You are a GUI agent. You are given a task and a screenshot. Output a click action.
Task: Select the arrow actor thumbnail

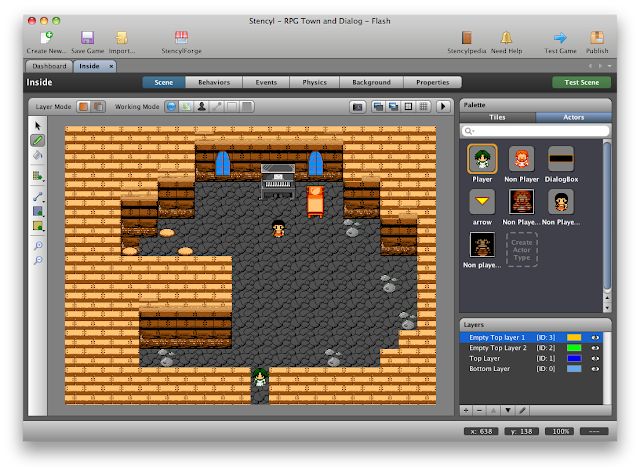tap(482, 202)
